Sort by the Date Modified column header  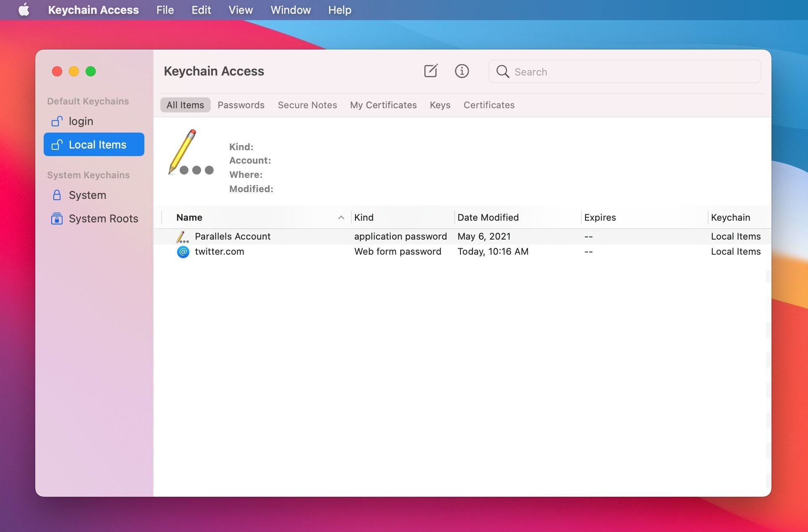488,217
